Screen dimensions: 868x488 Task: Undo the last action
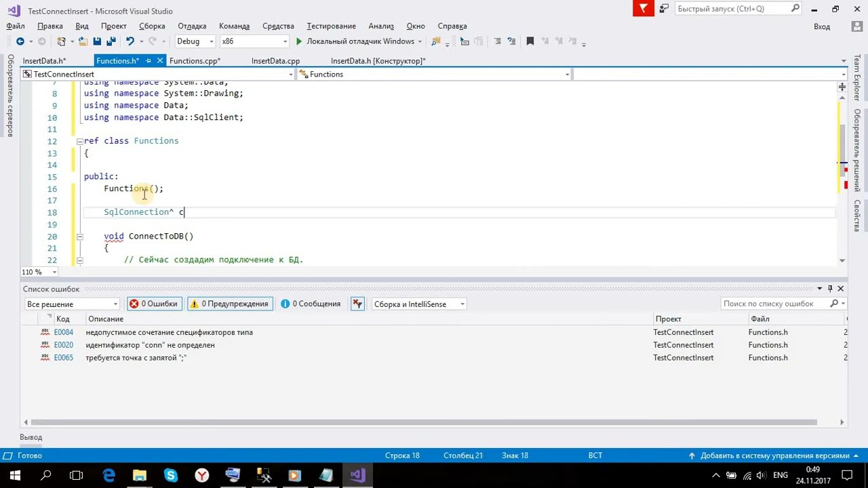(130, 41)
